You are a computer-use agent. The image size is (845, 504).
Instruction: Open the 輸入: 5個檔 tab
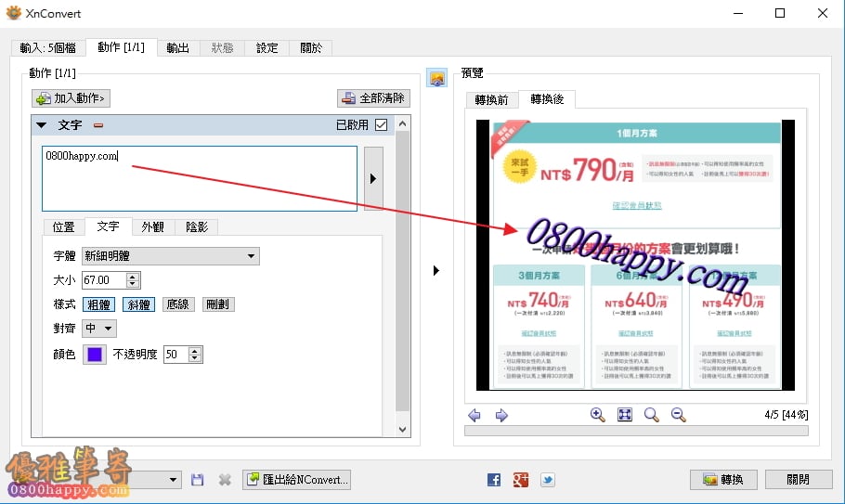pos(48,48)
